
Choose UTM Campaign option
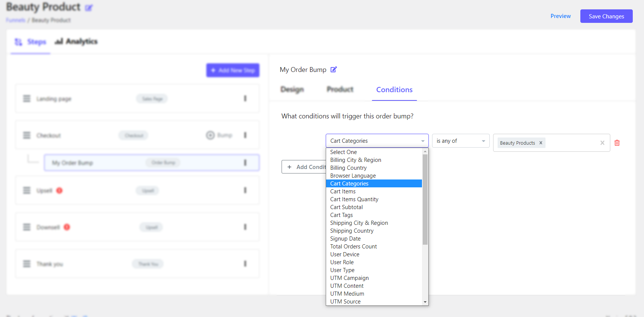(374, 278)
